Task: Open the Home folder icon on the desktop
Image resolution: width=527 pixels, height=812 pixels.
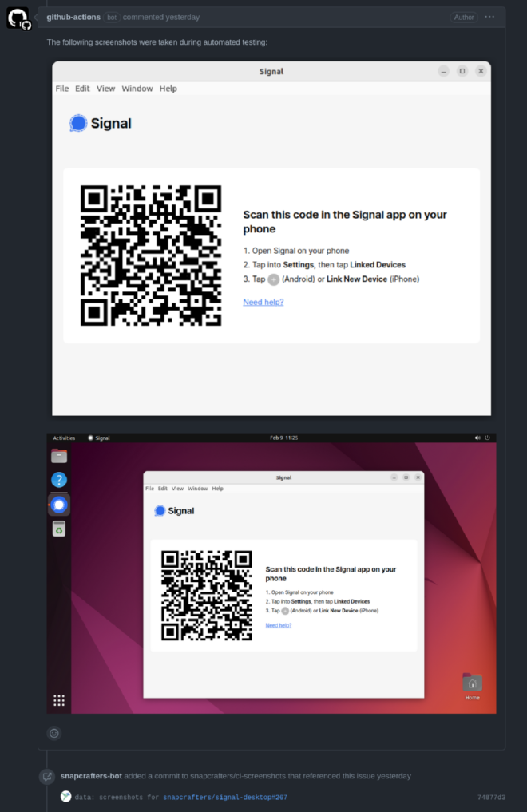Action: click(472, 683)
